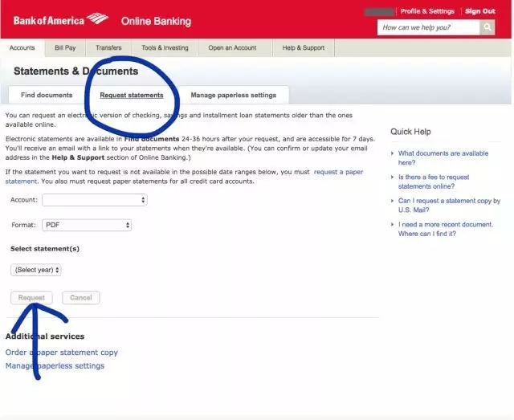Open the Account dropdown
514x420 pixels.
coord(95,200)
